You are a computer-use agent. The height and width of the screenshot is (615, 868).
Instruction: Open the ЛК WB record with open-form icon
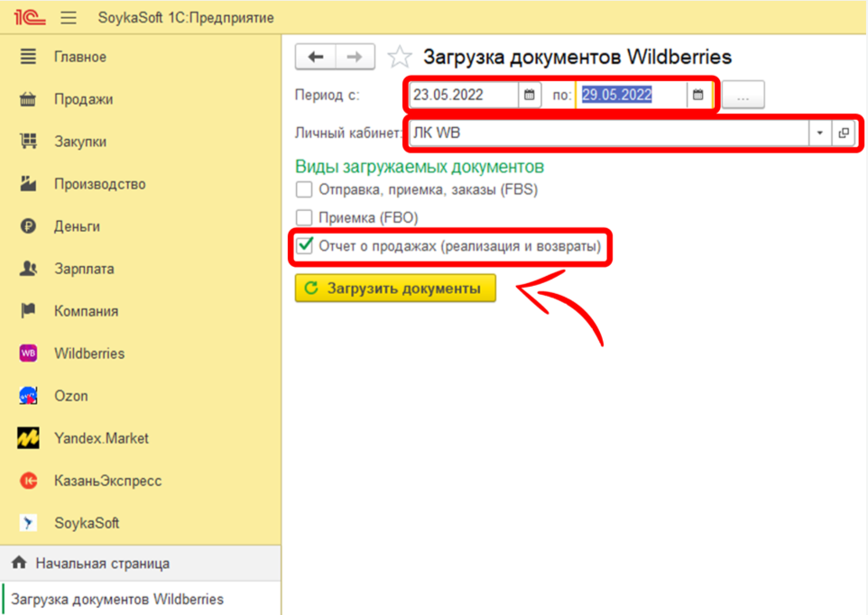click(x=844, y=133)
